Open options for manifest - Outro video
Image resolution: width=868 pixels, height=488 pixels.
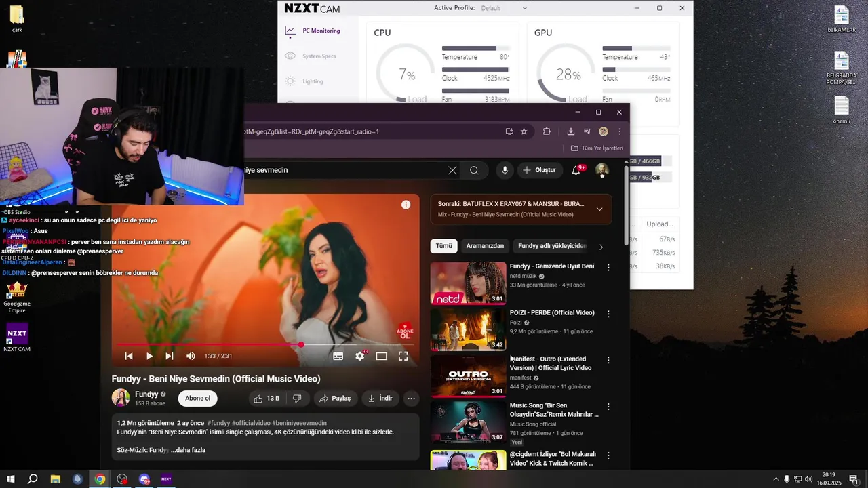(608, 360)
